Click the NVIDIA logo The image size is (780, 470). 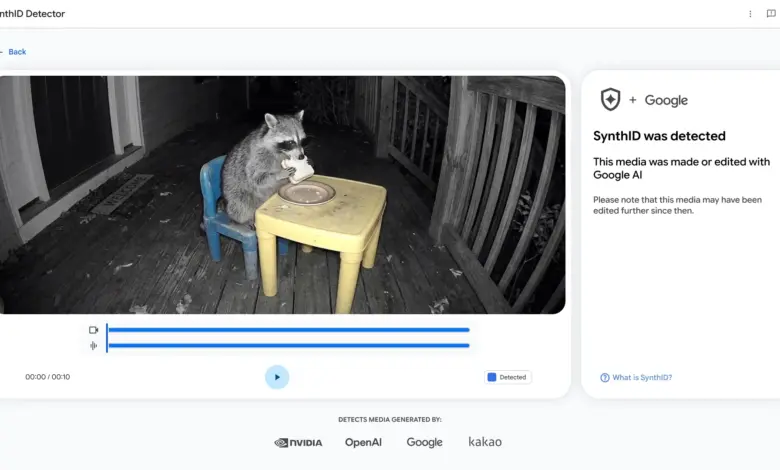298,442
